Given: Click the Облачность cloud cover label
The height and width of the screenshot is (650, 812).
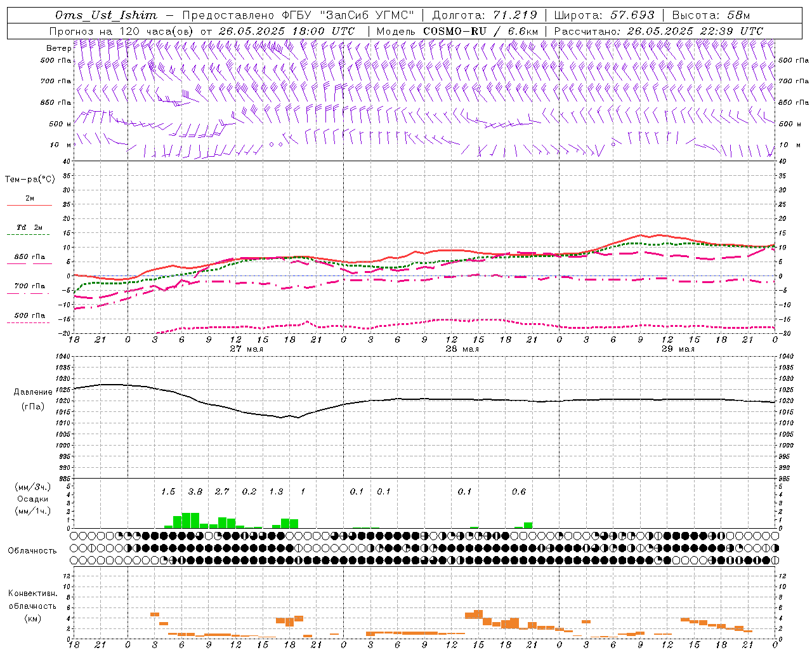Looking at the screenshot, I should point(32,551).
